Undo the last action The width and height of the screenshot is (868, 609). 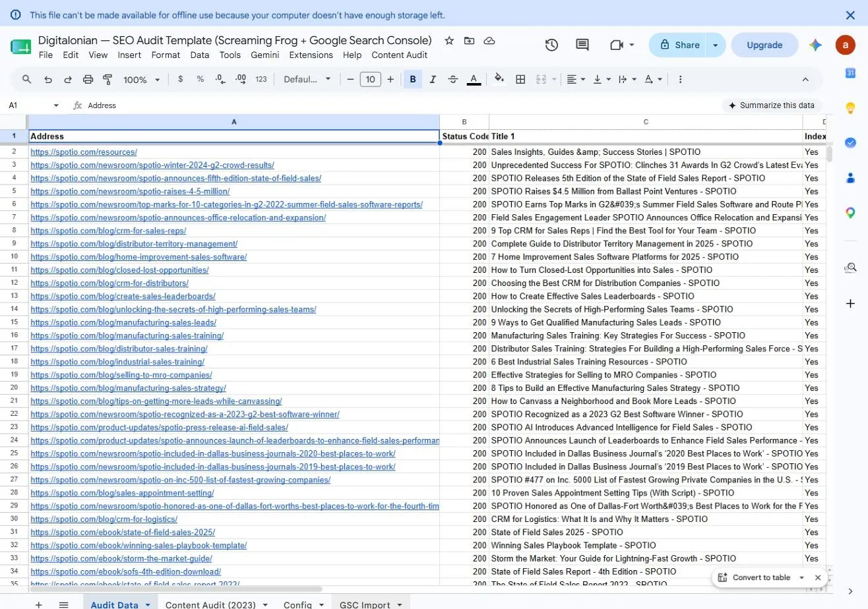tap(47, 79)
